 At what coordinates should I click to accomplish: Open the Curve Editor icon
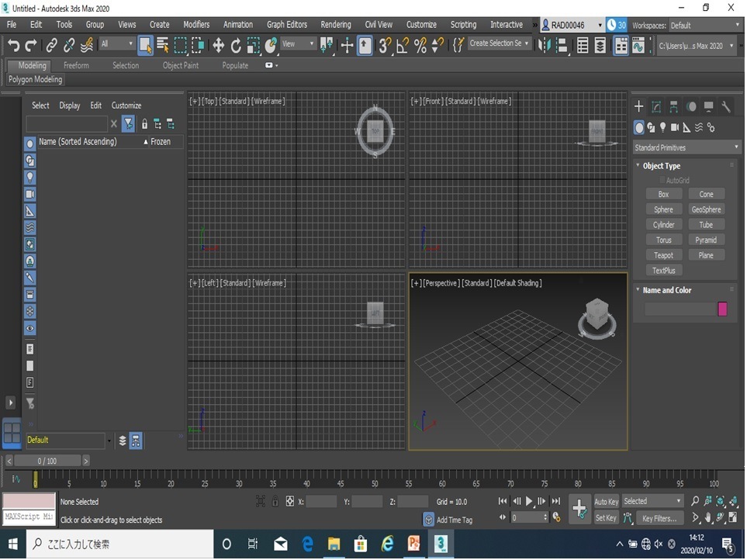638,46
